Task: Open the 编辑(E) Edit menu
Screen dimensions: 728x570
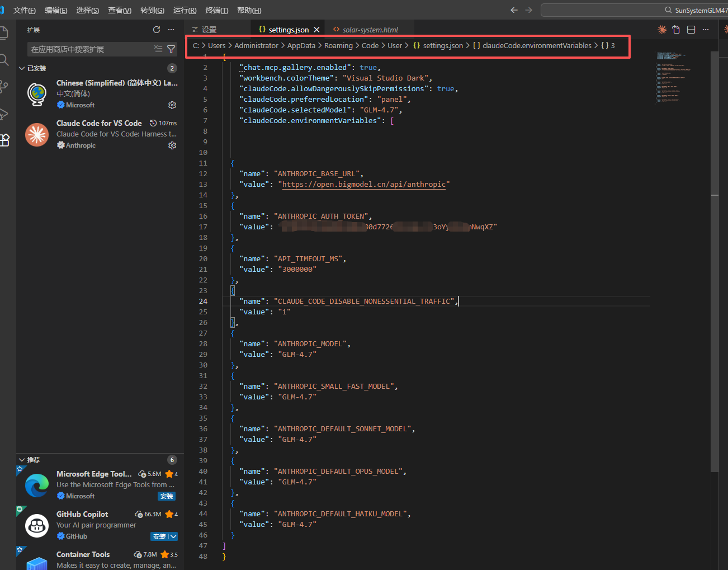Action: click(x=56, y=10)
